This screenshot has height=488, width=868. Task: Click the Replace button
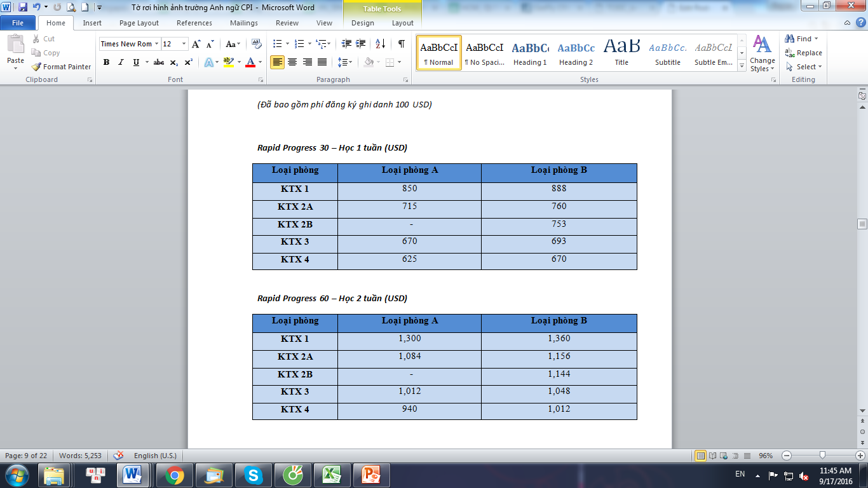803,53
